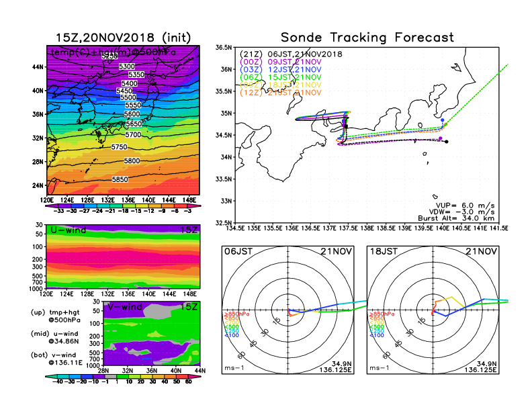Click the 5300 contour label
The image size is (532, 411).
[x=127, y=66]
